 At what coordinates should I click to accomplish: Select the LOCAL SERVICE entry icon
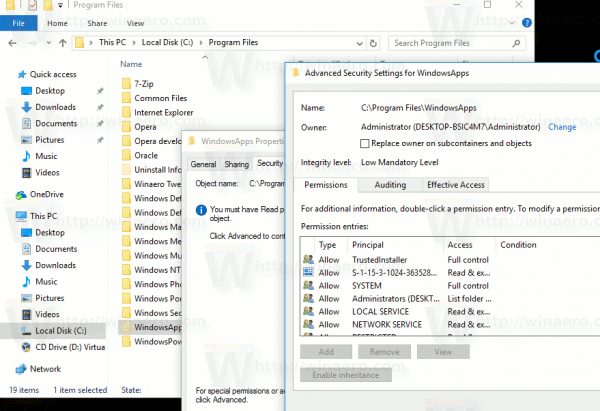(x=308, y=312)
